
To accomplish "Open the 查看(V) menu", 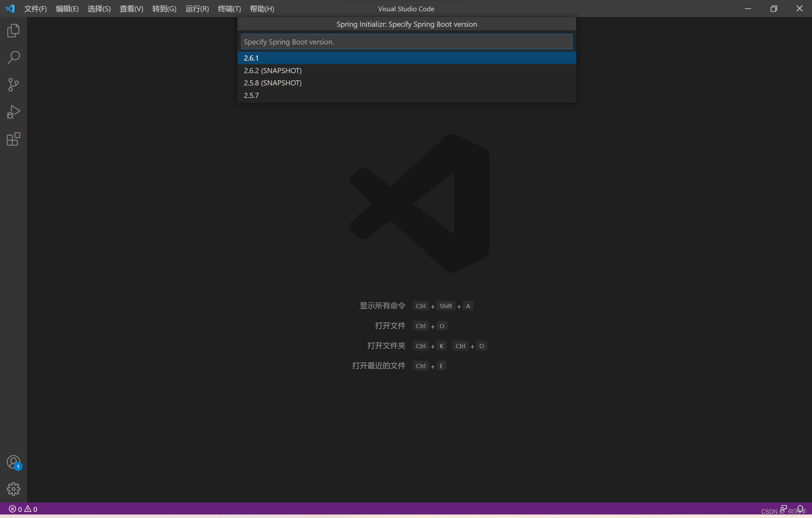I will click(x=131, y=9).
